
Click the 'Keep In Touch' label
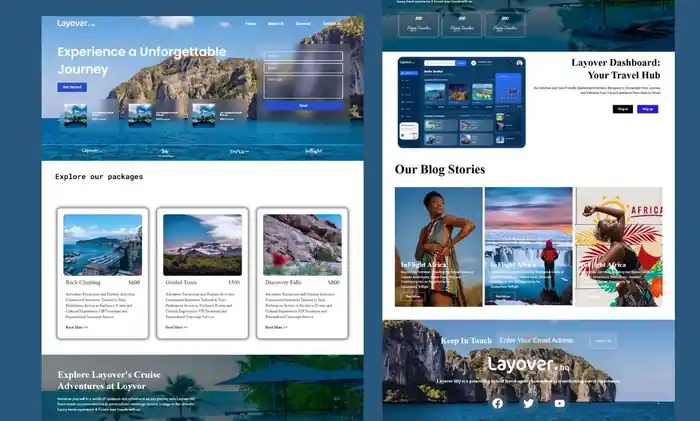(466, 341)
